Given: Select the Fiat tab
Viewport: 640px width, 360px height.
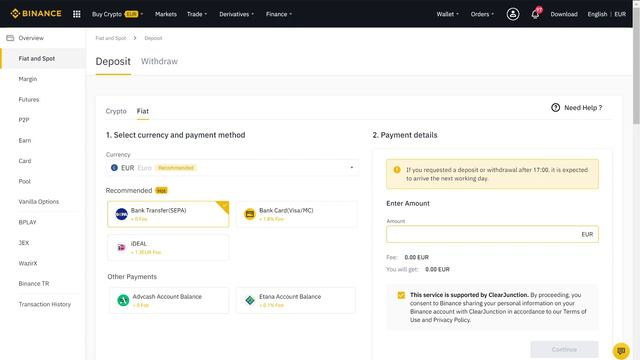Looking at the screenshot, I should (x=142, y=111).
